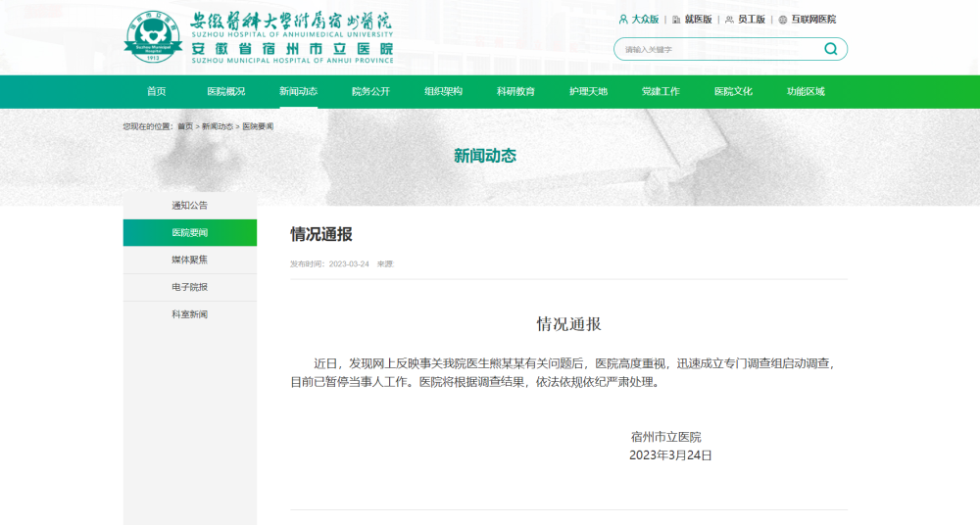
Task: Click the 发布时间: 2023-03-24 text
Action: click(x=329, y=263)
